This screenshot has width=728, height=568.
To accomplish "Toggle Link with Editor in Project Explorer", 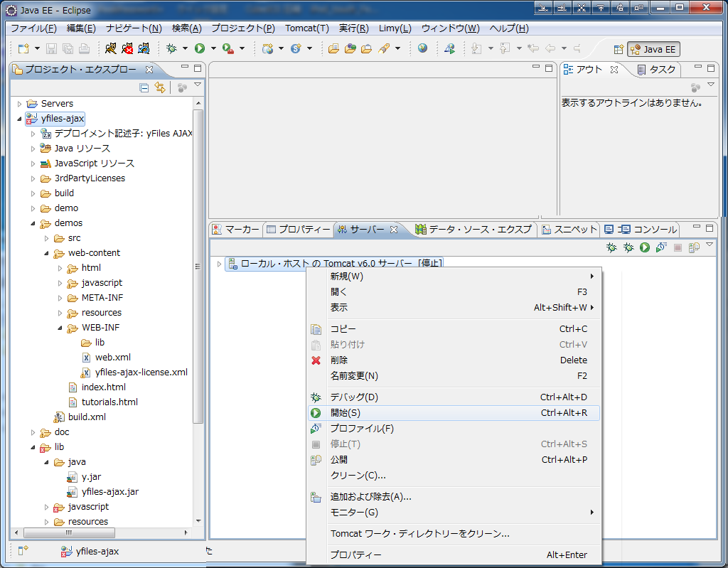I will point(160,87).
